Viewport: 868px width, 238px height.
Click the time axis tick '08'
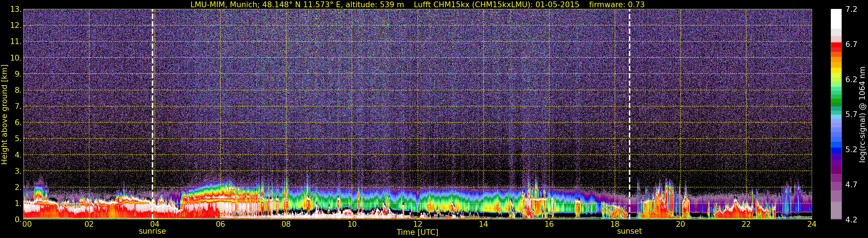[286, 224]
